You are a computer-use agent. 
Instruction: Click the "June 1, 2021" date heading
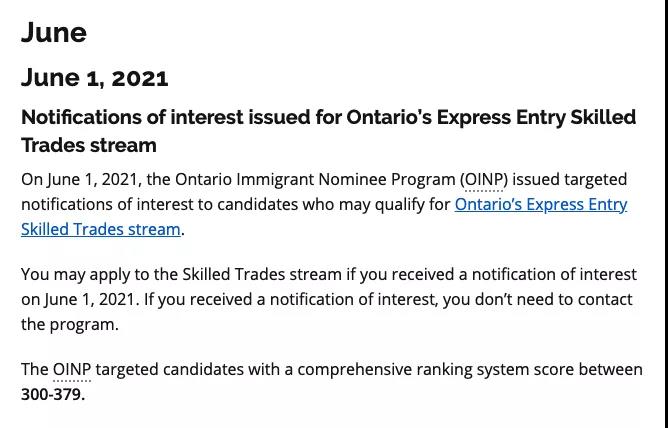(x=95, y=78)
